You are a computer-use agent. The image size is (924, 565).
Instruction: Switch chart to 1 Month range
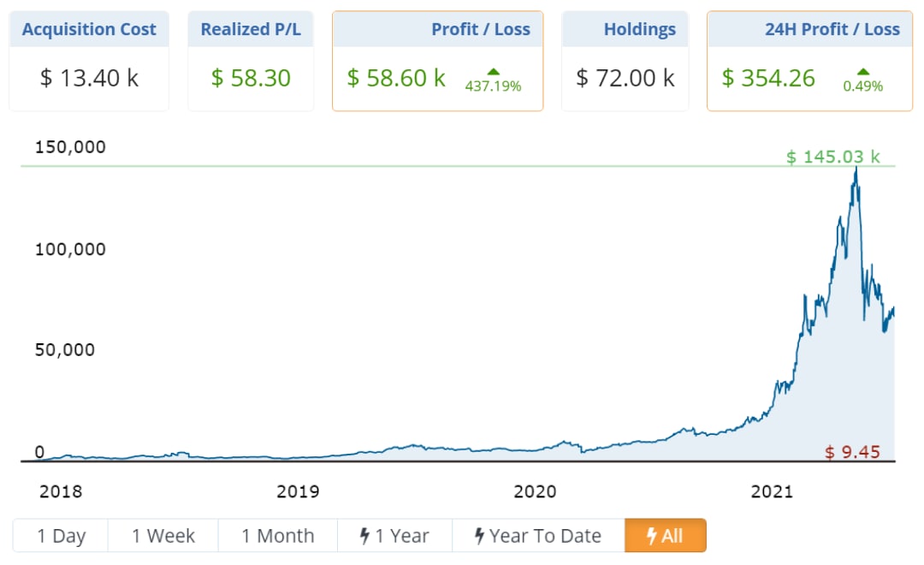(x=278, y=536)
